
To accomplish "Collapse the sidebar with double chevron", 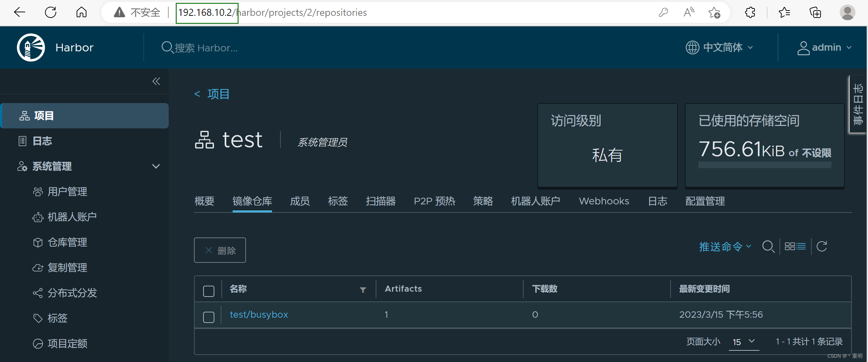I will pyautogui.click(x=156, y=81).
